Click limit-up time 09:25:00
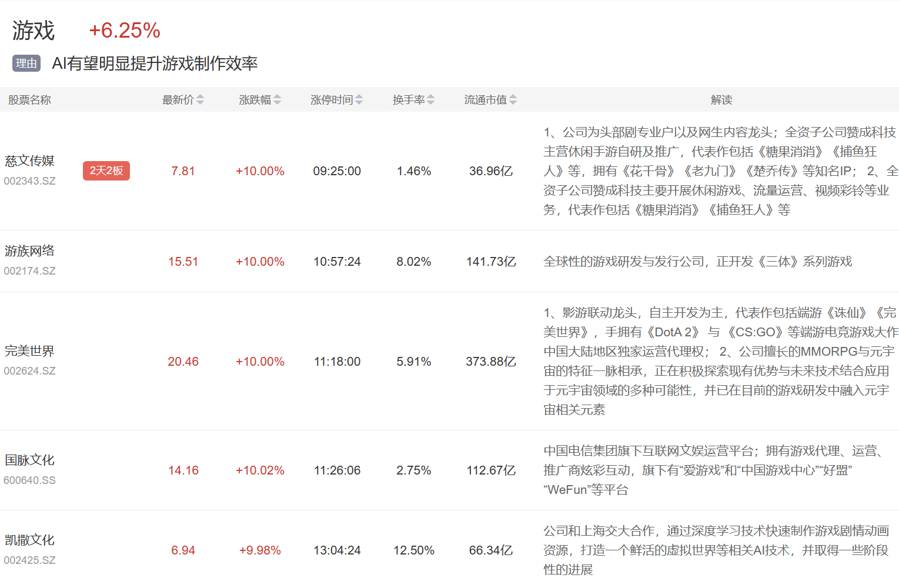Image resolution: width=899 pixels, height=588 pixels. coord(337,171)
